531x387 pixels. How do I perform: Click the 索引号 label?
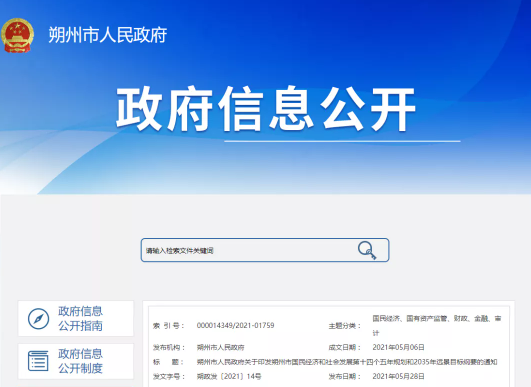(169, 326)
